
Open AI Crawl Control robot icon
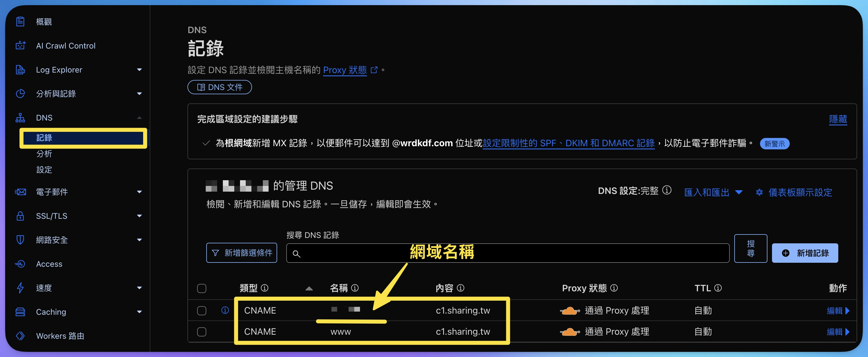(20, 45)
